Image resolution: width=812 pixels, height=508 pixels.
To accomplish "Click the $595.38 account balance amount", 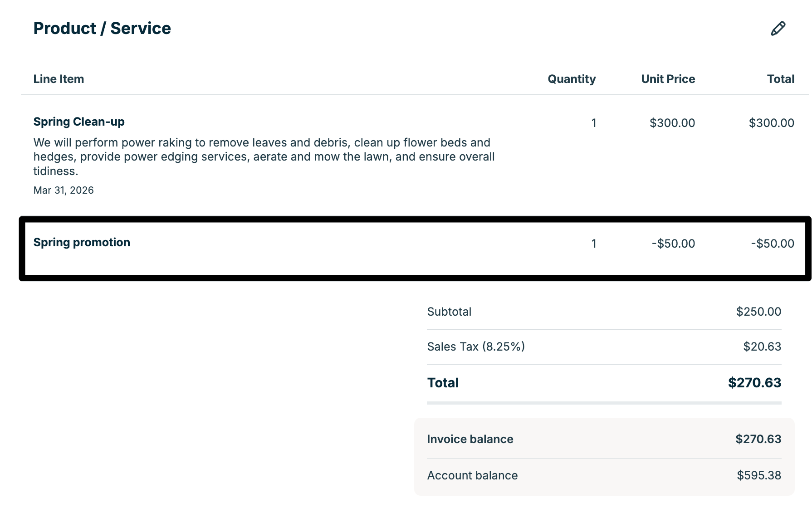I will (759, 475).
